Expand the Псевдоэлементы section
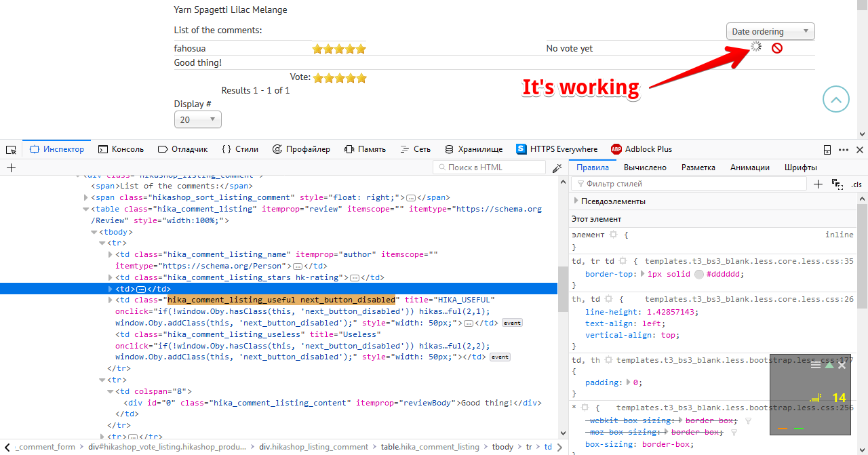The width and height of the screenshot is (868, 455). pyautogui.click(x=576, y=201)
